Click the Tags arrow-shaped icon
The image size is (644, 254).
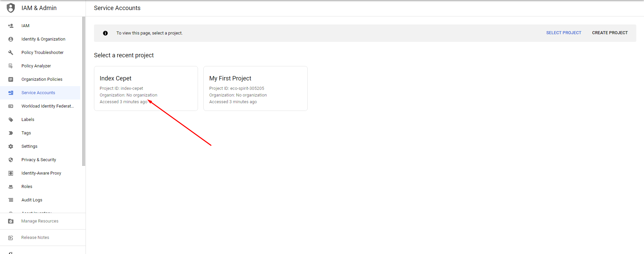(11, 133)
